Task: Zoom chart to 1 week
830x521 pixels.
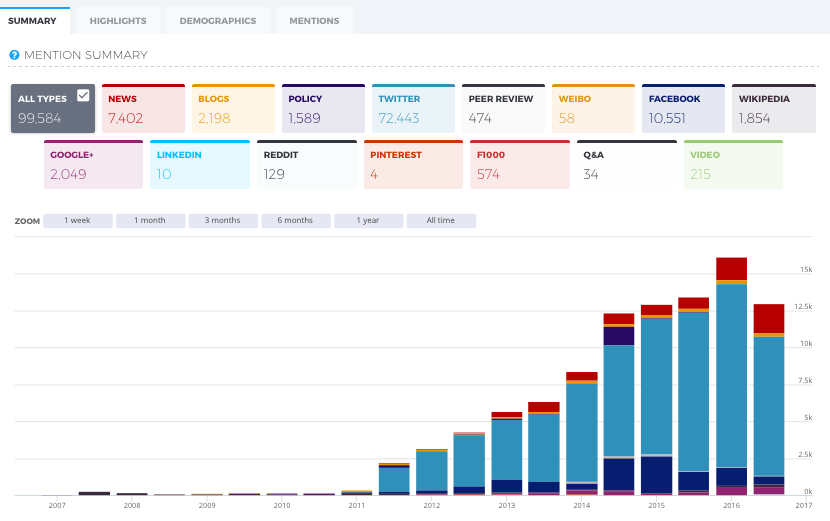Action: coord(78,220)
